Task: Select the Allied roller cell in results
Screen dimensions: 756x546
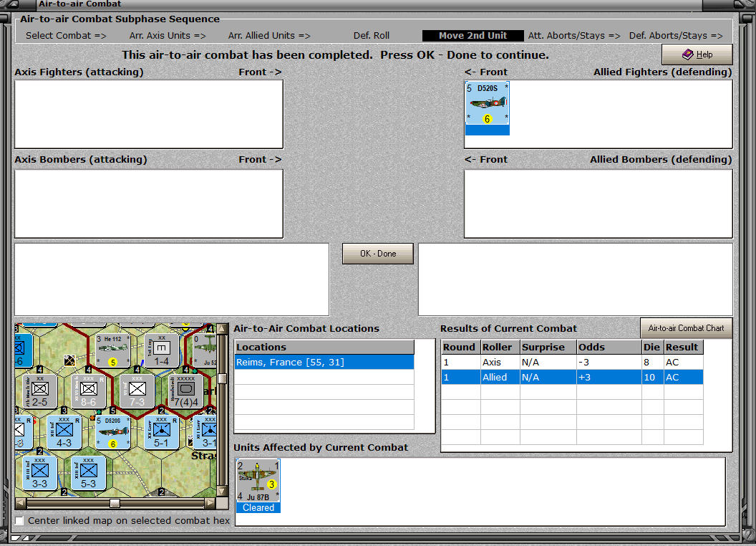Action: pos(500,377)
